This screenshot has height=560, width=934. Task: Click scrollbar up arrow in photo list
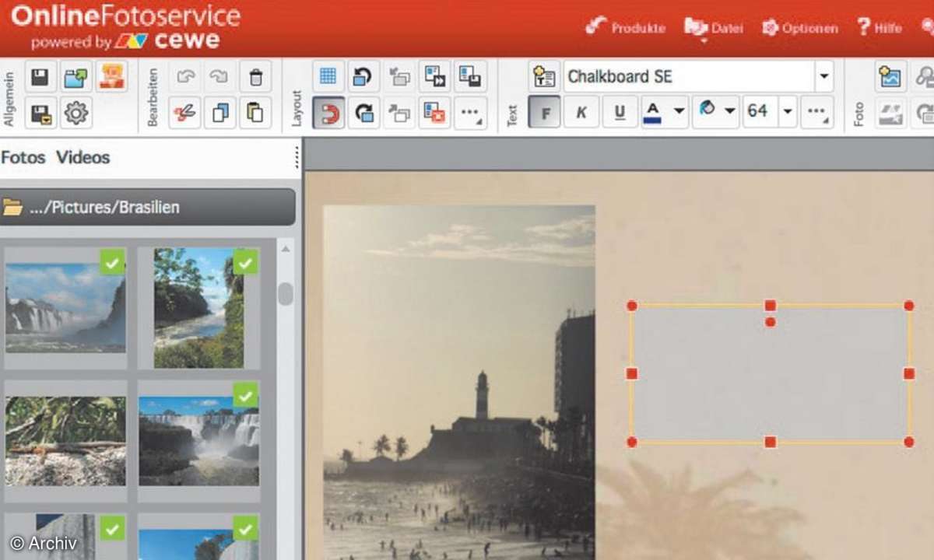click(286, 250)
